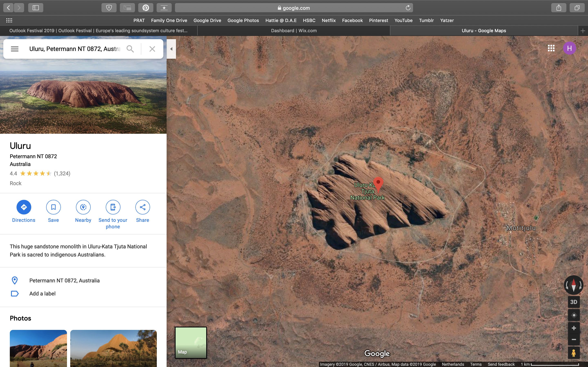
Task: Click the search magnifier icon
Action: tap(130, 49)
